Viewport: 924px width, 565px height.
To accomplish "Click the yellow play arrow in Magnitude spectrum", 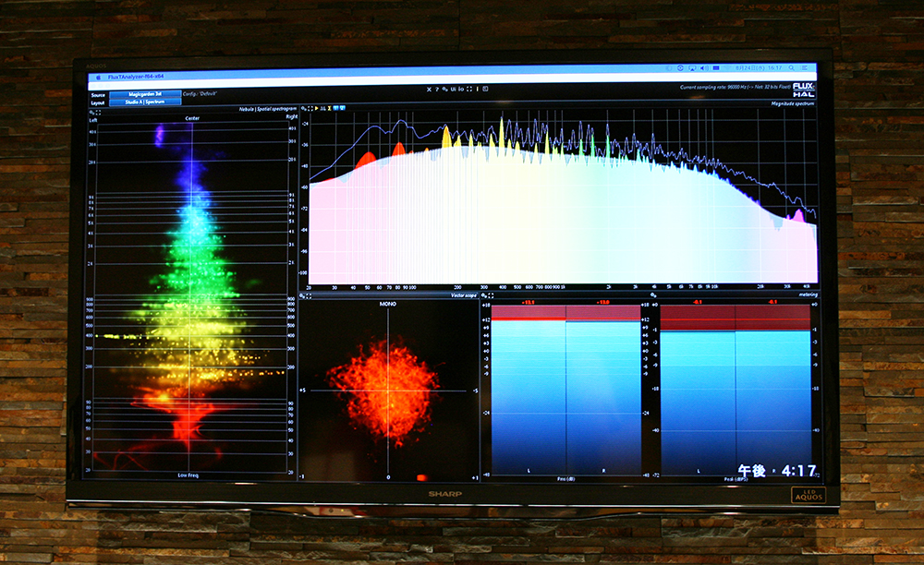I will tap(317, 109).
